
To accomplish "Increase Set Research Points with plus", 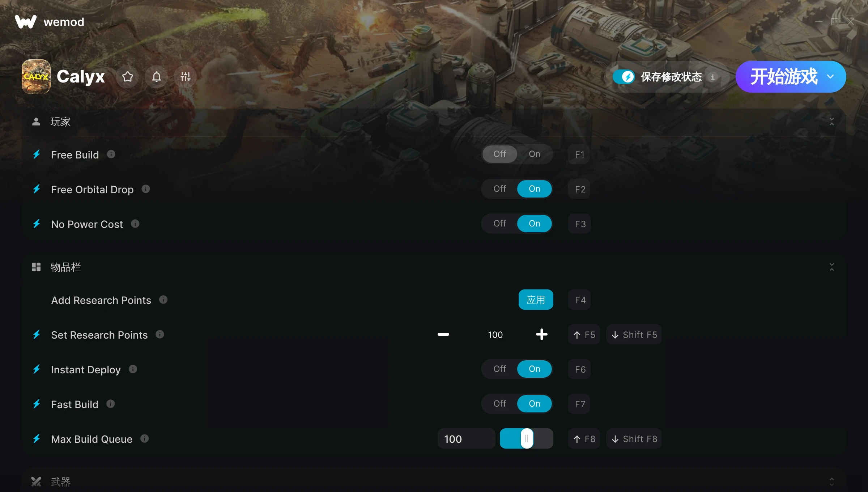I will coord(541,334).
